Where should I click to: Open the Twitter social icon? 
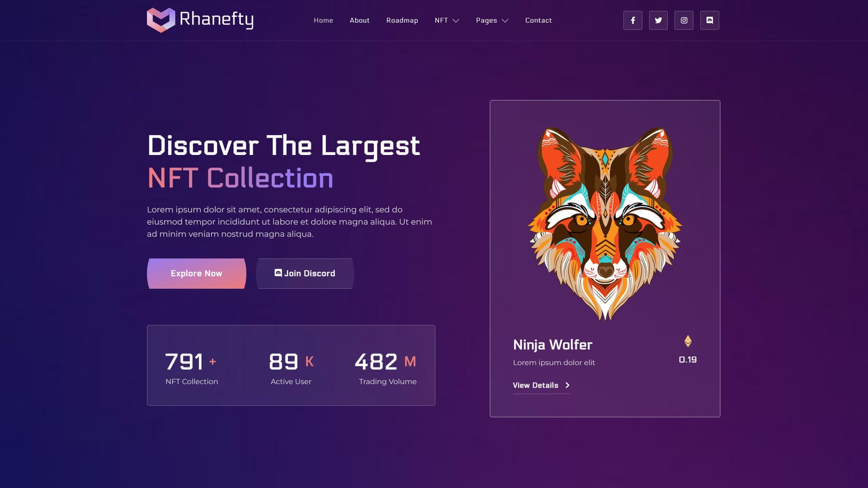pos(658,20)
